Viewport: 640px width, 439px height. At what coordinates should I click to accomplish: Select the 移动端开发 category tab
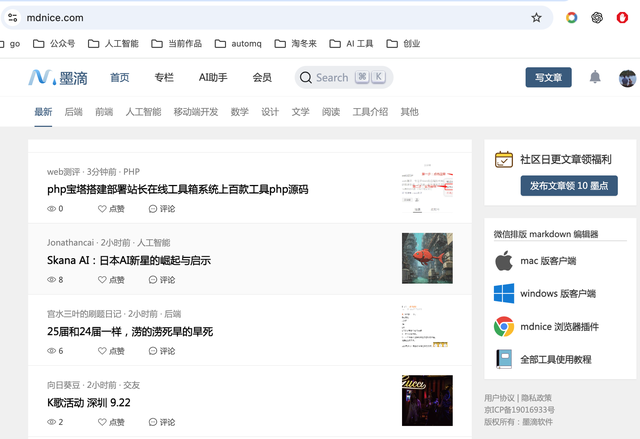(196, 112)
